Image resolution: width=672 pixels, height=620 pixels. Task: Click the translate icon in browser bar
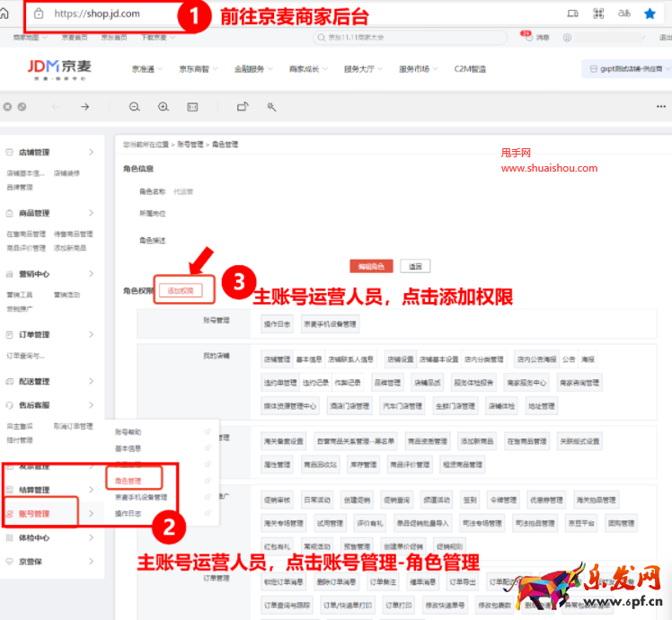624,13
